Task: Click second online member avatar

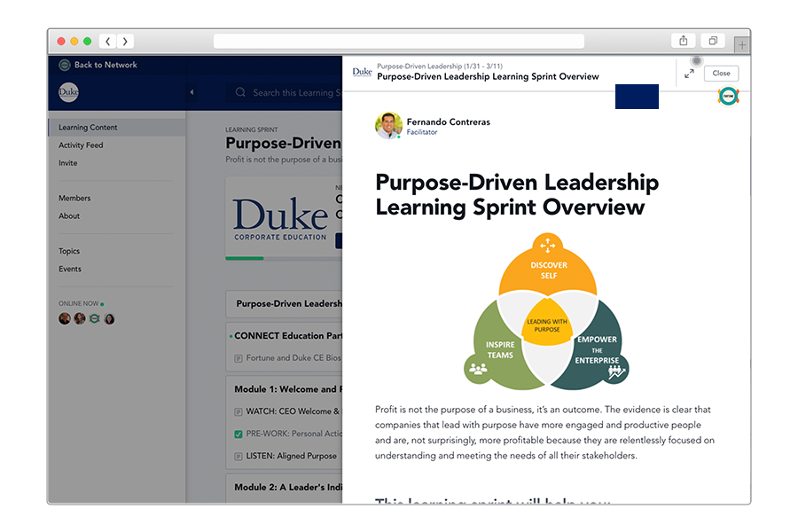Action: coord(80,318)
